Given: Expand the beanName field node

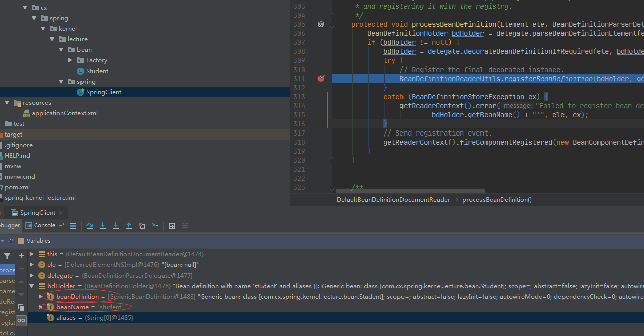Looking at the screenshot, I should tap(41, 307).
